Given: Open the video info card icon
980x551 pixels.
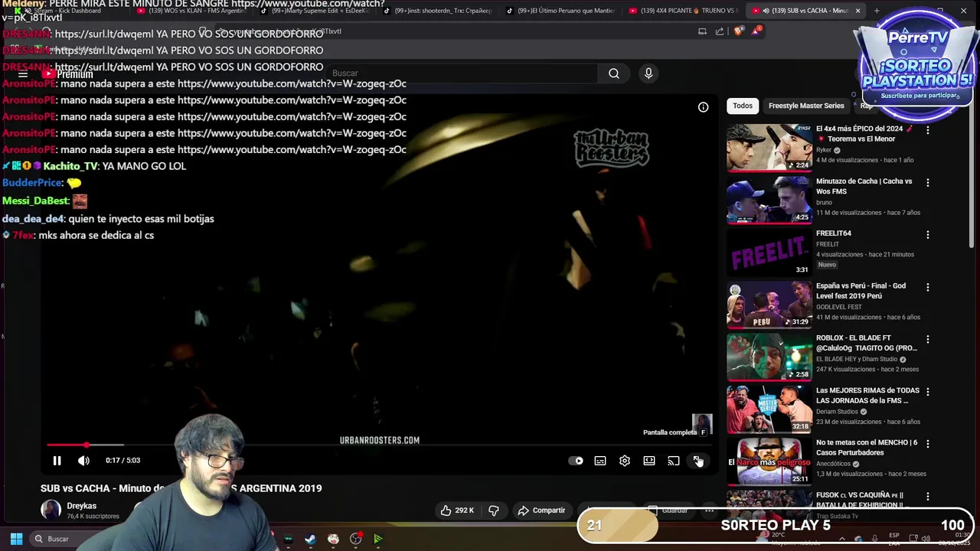Looking at the screenshot, I should 703,107.
